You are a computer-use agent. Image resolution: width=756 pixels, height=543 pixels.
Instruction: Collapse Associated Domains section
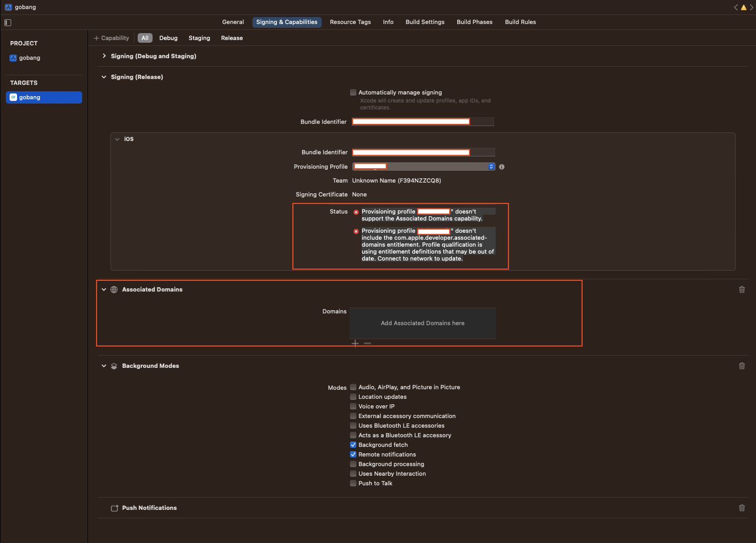pyautogui.click(x=104, y=289)
